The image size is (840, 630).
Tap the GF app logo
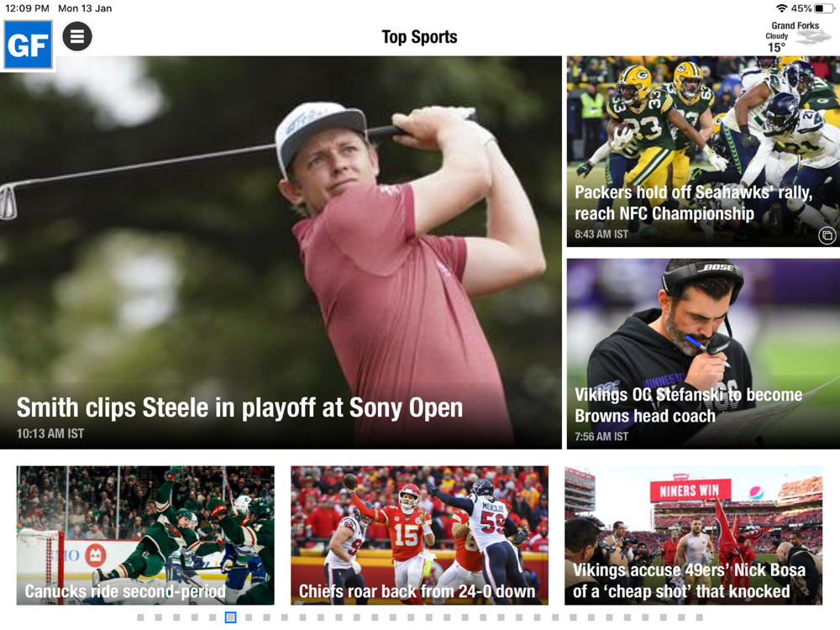tap(29, 45)
